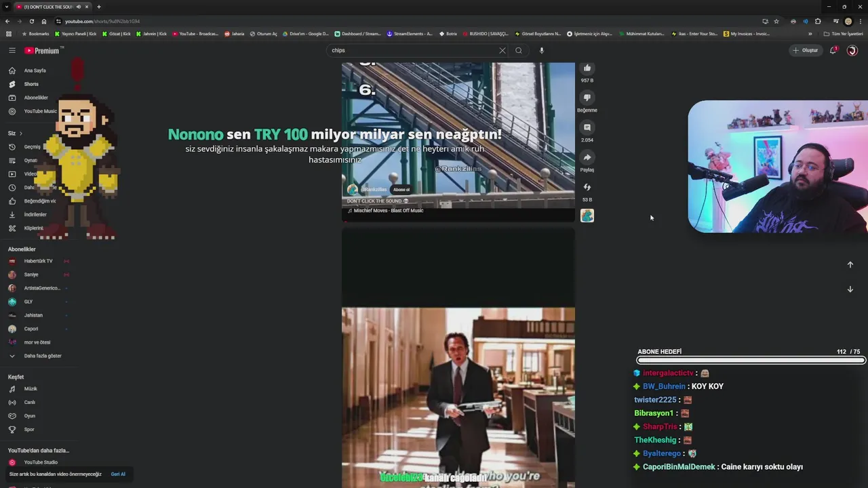The image size is (868, 488).
Task: Clear the search text with X
Action: click(x=502, y=50)
